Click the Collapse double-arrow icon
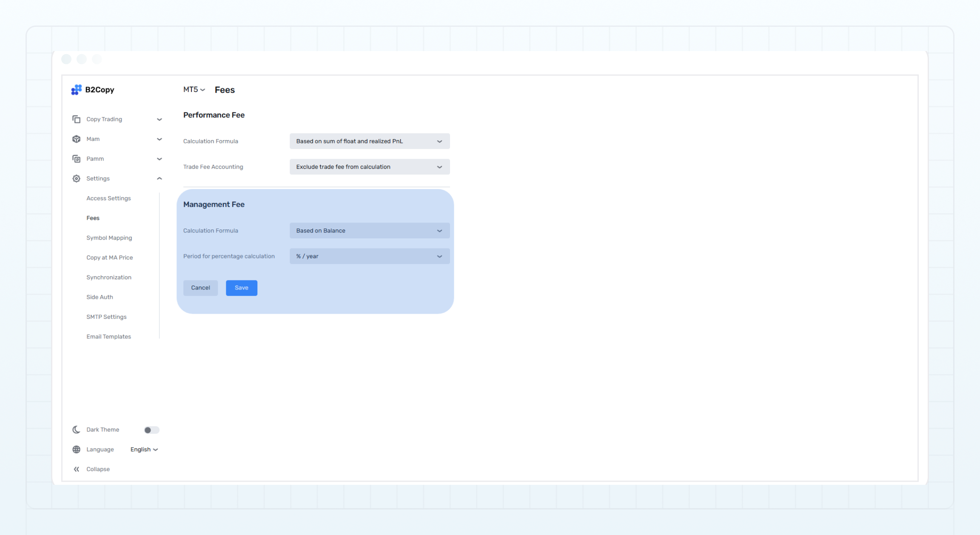The height and width of the screenshot is (535, 980). (x=76, y=469)
